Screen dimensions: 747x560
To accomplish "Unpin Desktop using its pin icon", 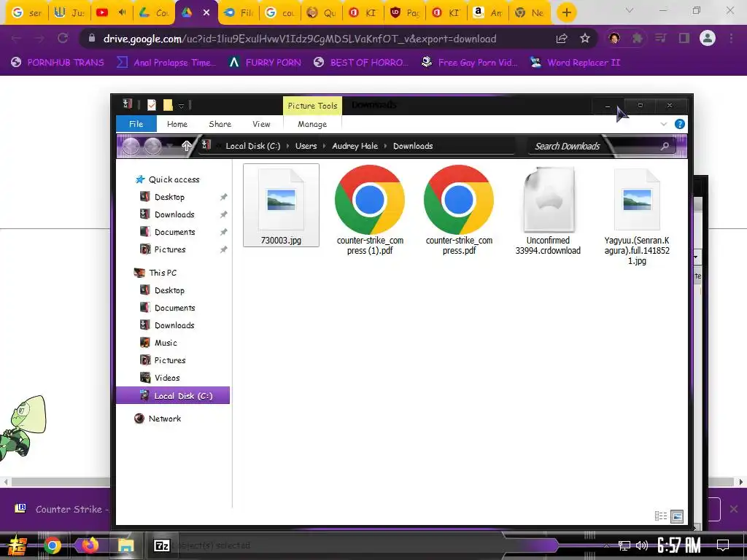I will 223,197.
